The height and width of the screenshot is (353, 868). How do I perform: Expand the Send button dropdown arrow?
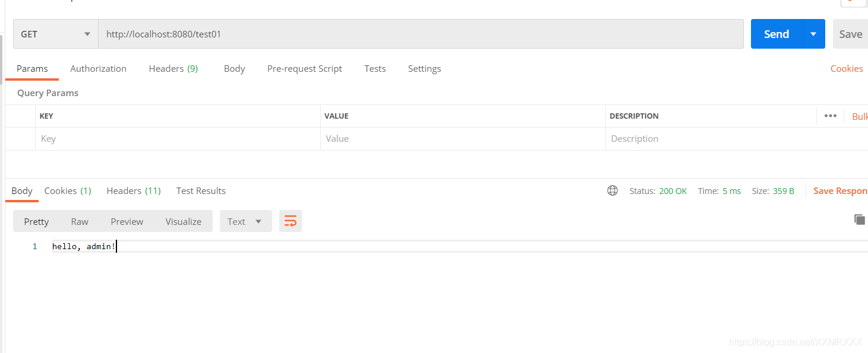coord(813,34)
